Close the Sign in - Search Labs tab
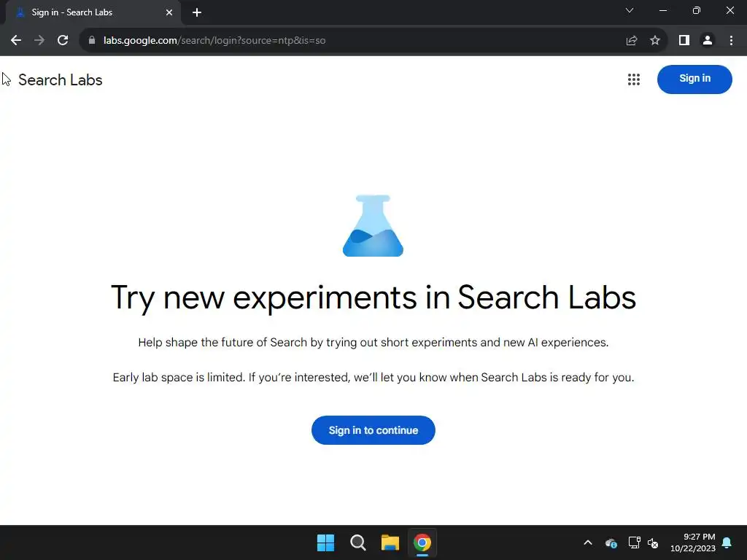The width and height of the screenshot is (747, 560). (169, 12)
